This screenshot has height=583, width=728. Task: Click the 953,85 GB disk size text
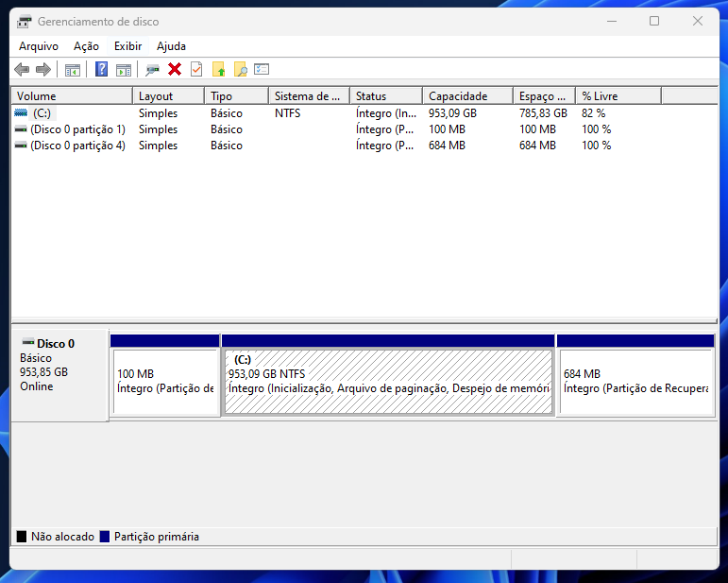[x=43, y=372]
